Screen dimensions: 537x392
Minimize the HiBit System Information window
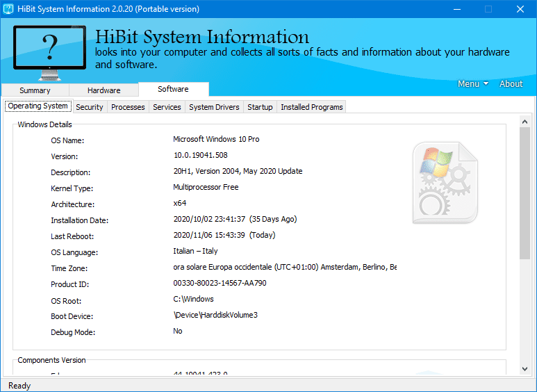coord(456,9)
